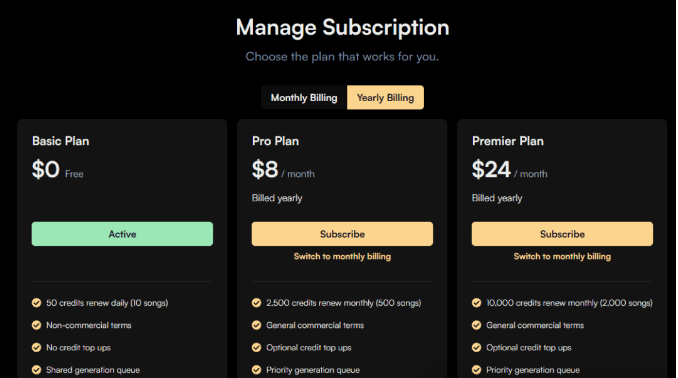The height and width of the screenshot is (378, 678).
Task: Click checkmark icon beside Pro Plan's Optional credit top ups
Action: tap(256, 347)
